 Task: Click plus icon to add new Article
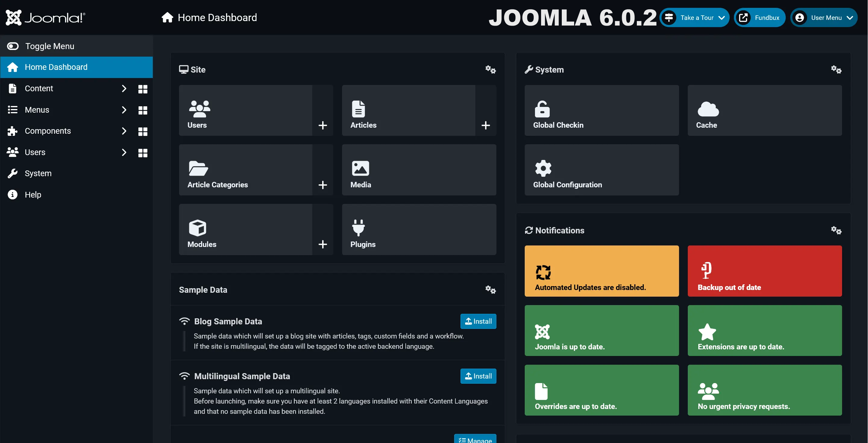click(x=485, y=125)
